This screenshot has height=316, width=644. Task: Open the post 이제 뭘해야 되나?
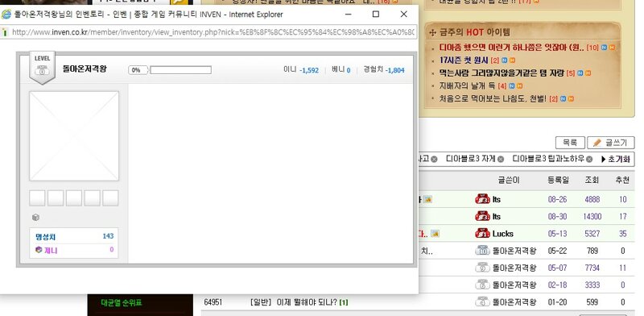pyautogui.click(x=307, y=302)
